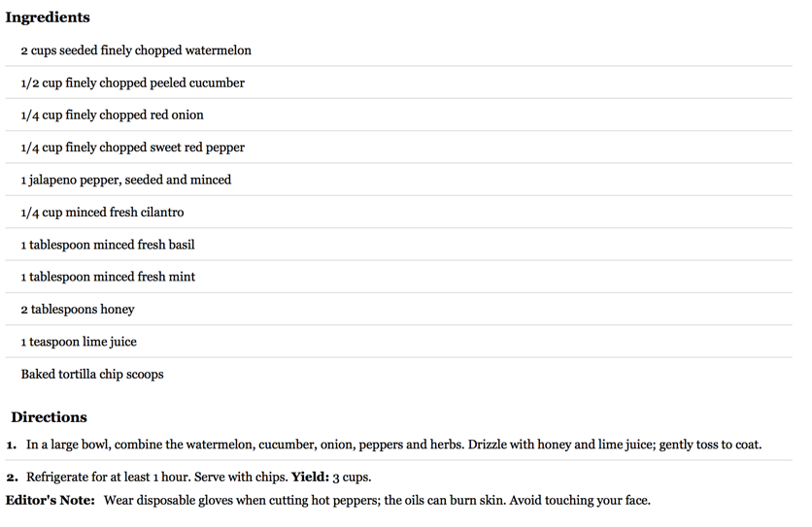Select the peeled cucumber ingredient line
This screenshot has height=527, width=812.
tap(132, 83)
